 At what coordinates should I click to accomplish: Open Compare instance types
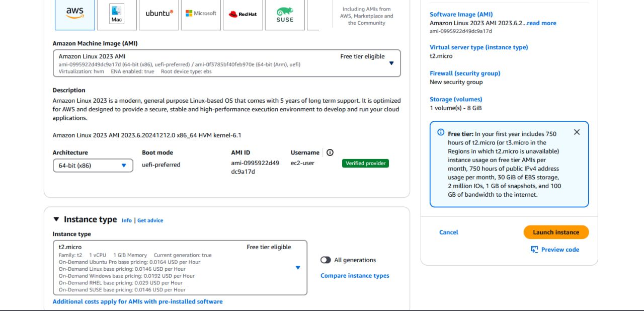pyautogui.click(x=355, y=275)
